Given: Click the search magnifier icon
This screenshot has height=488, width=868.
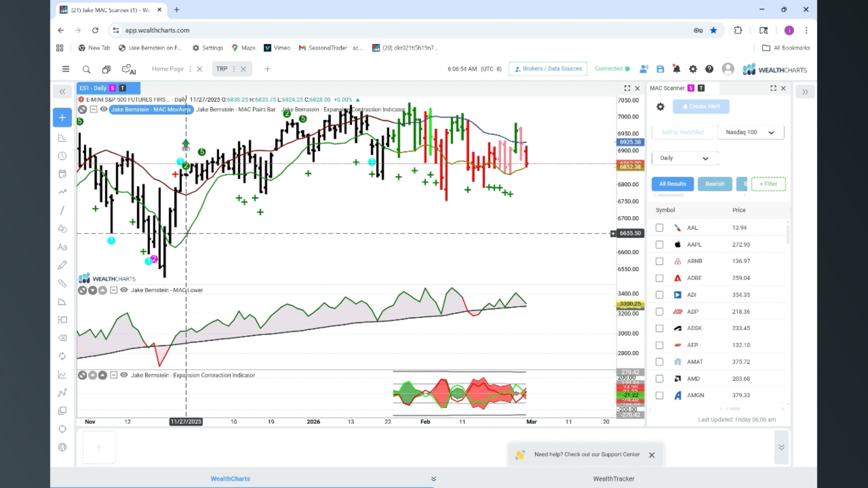Looking at the screenshot, I should pos(86,69).
